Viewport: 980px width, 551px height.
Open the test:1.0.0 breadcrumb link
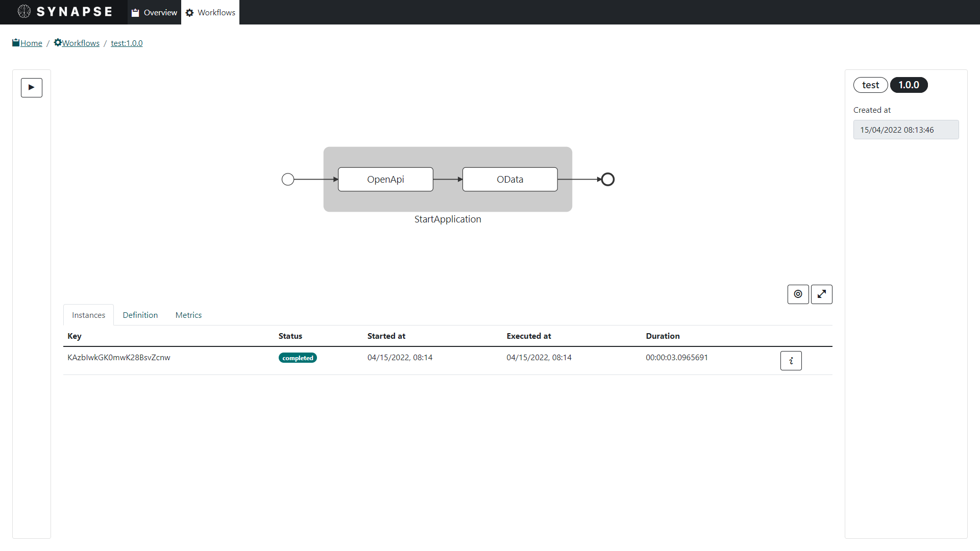127,43
